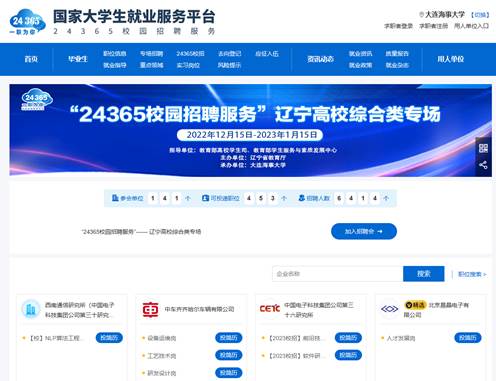The image size is (496, 381).
Task: Submit resume for 工艺技术岗
Action: tap(229, 355)
